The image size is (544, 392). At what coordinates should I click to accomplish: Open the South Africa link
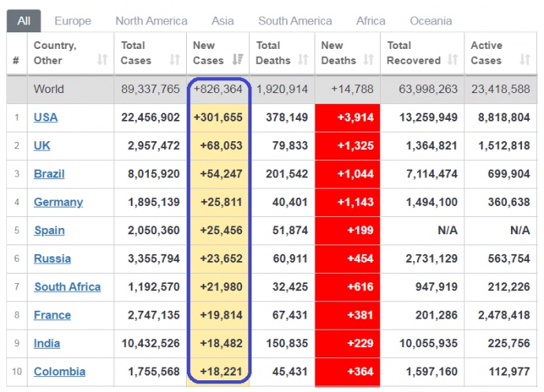pyautogui.click(x=67, y=287)
